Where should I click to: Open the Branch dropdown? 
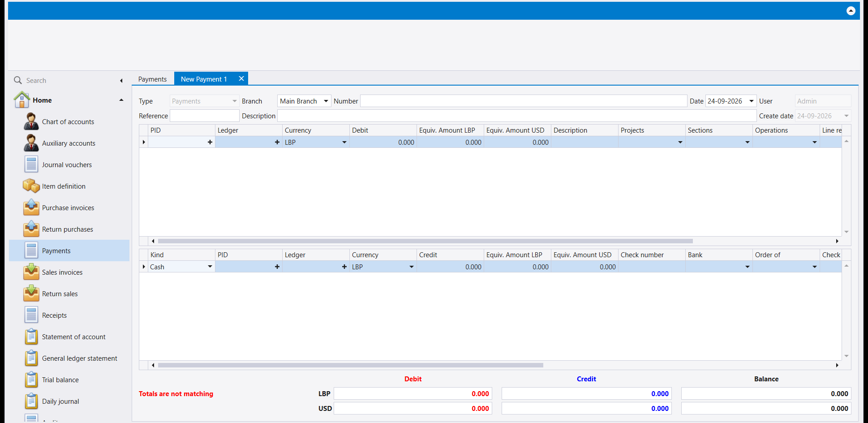(326, 101)
